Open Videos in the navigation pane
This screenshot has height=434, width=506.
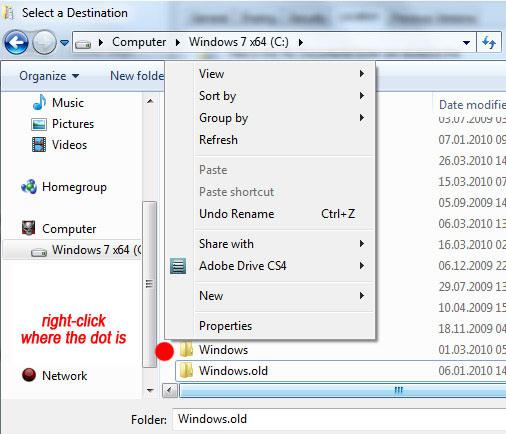[x=69, y=145]
